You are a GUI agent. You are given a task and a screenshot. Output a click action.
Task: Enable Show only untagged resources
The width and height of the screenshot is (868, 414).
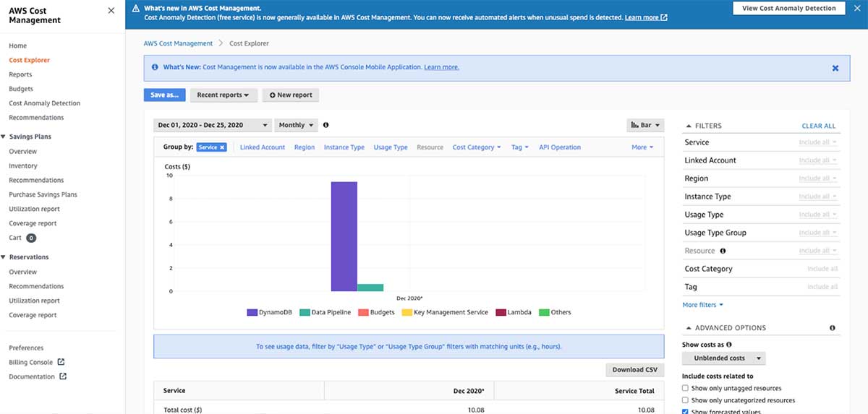pos(685,388)
